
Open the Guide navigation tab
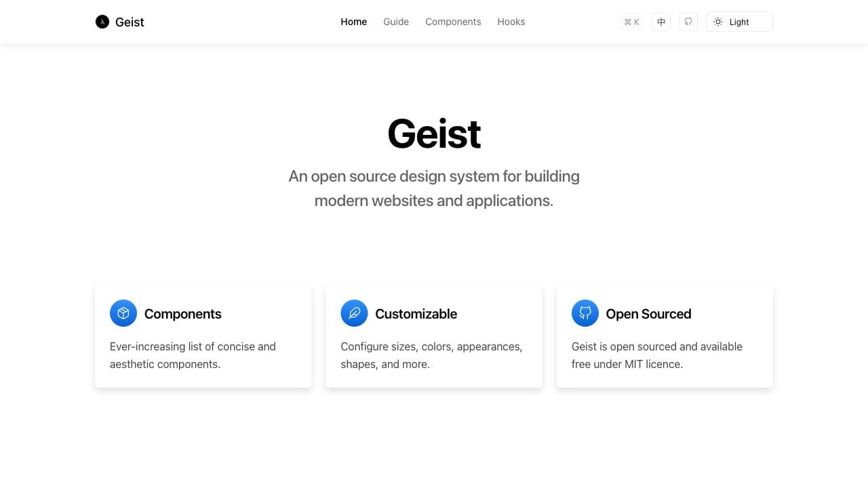pos(396,22)
